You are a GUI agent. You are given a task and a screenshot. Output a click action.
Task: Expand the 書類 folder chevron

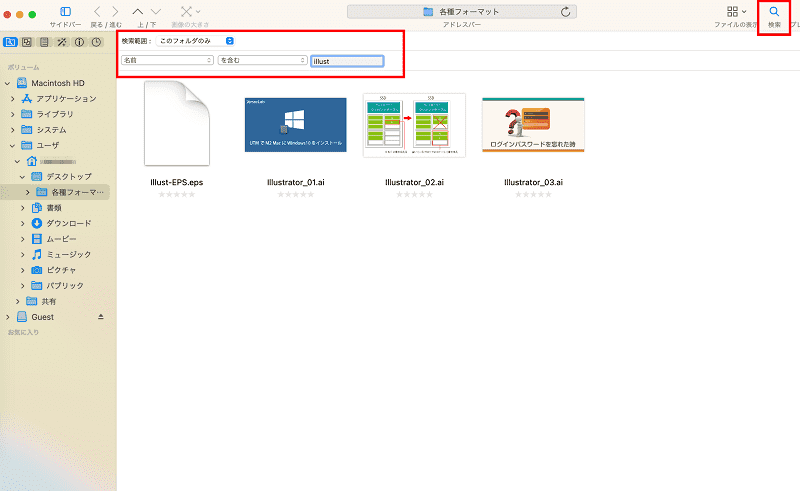click(x=22, y=208)
